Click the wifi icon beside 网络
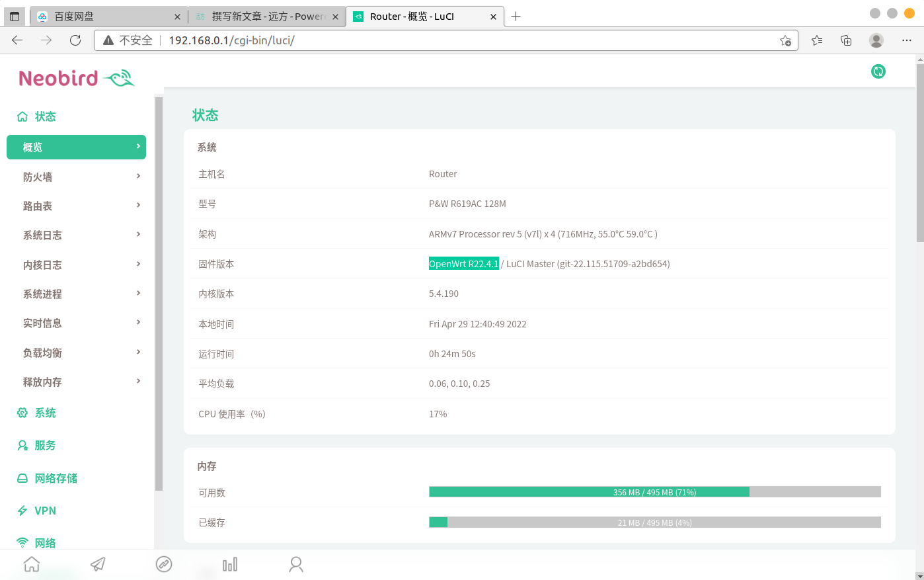The height and width of the screenshot is (580, 924). [x=22, y=543]
